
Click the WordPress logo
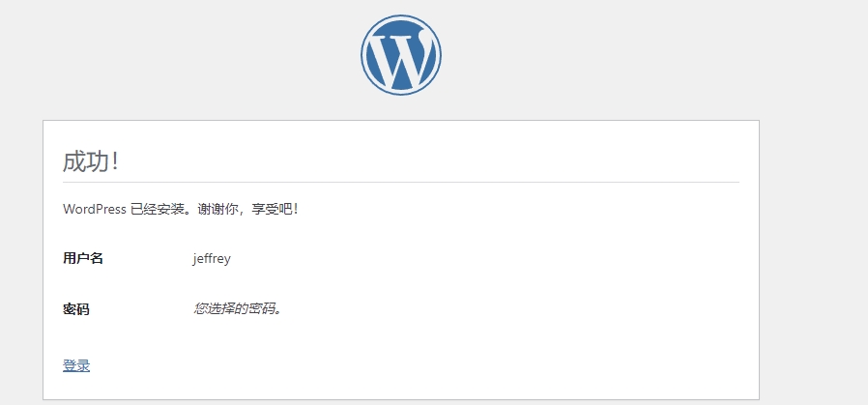pos(401,55)
